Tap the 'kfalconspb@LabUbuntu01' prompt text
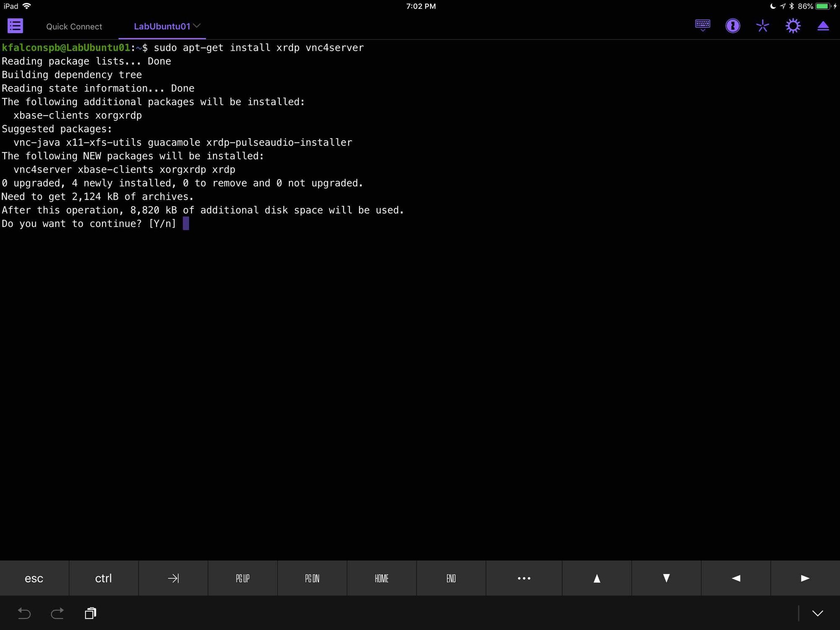 66,47
